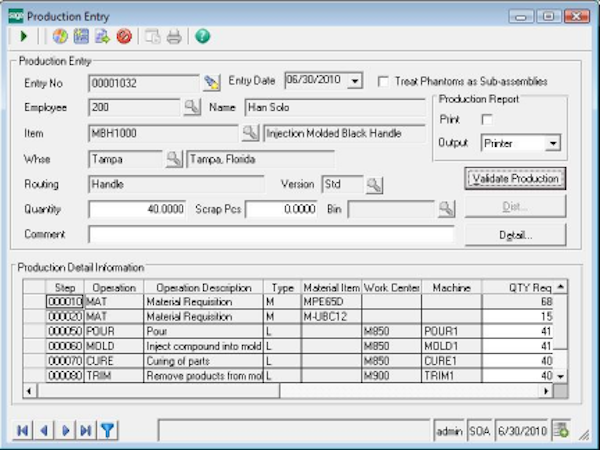
Task: Click the Scrap Pcs field
Action: coord(281,209)
